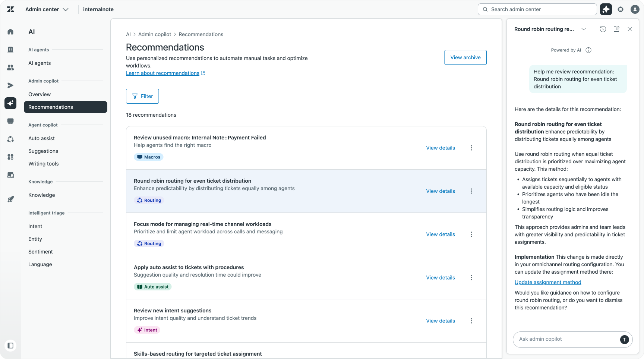Open Auto assist menu item
644x359 pixels.
[x=41, y=138]
